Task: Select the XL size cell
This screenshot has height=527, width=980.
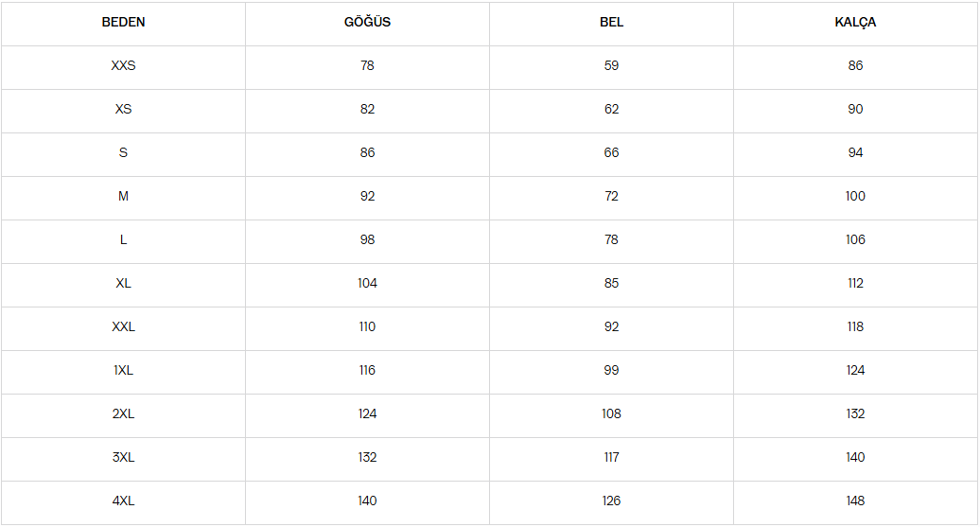Action: (x=123, y=283)
